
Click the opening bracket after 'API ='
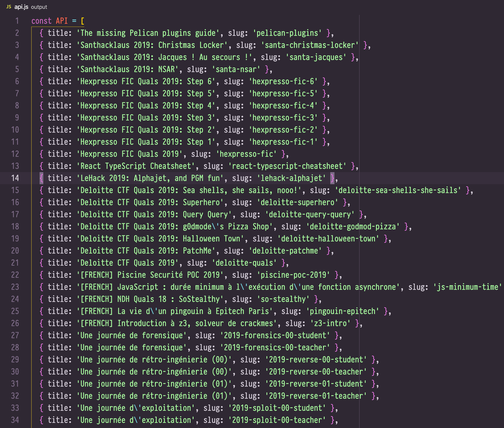[82, 21]
